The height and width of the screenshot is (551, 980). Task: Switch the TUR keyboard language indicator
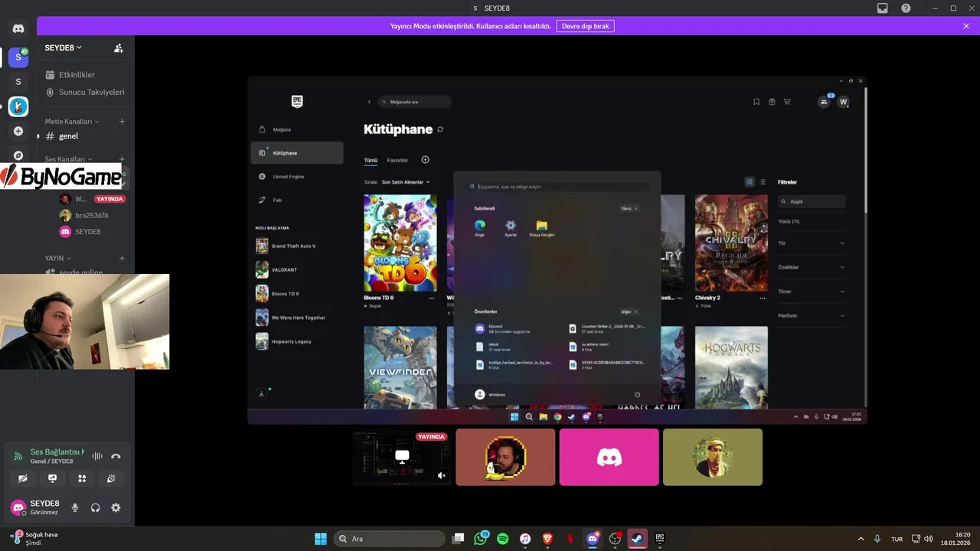[897, 539]
